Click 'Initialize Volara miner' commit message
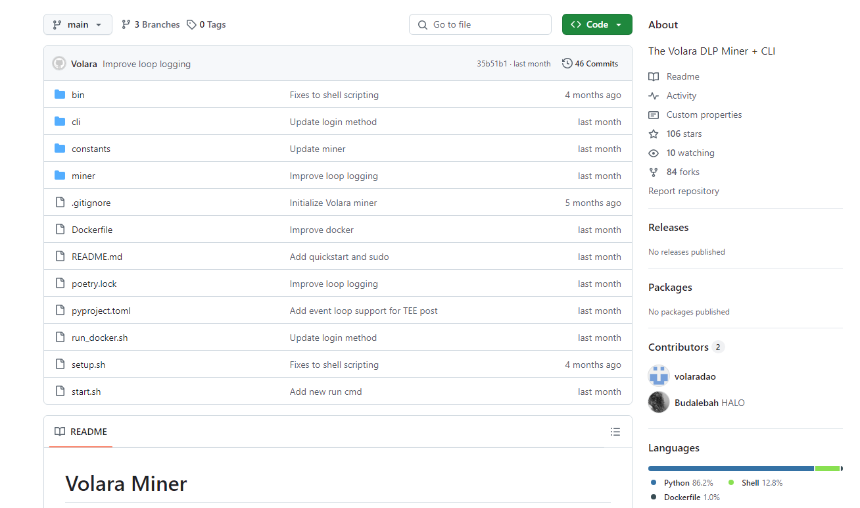This screenshot has height=508, width=860. tap(333, 203)
